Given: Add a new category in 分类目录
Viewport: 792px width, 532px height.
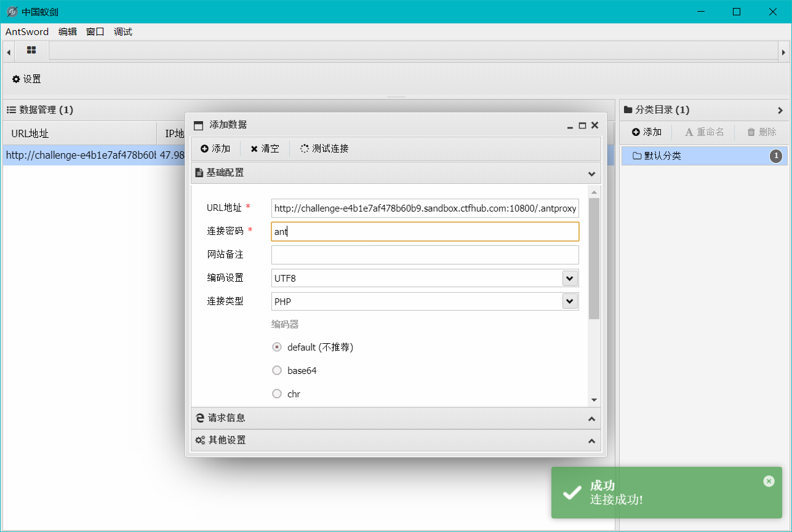Looking at the screenshot, I should click(646, 132).
